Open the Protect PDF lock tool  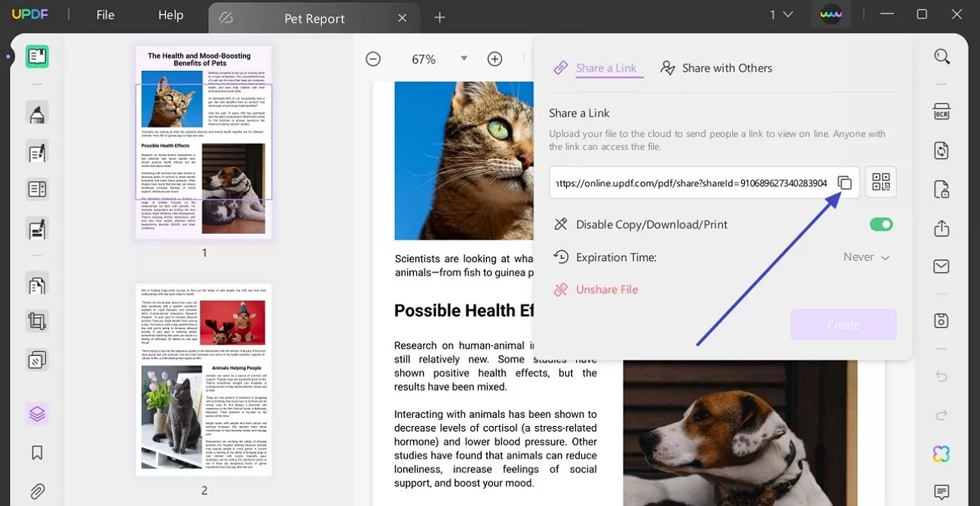pos(942,189)
